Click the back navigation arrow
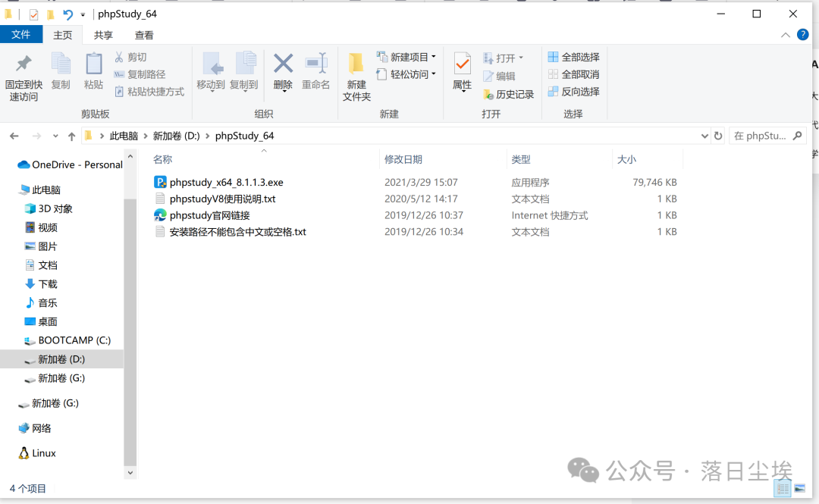Screen dimensions: 819x504 click(14, 136)
